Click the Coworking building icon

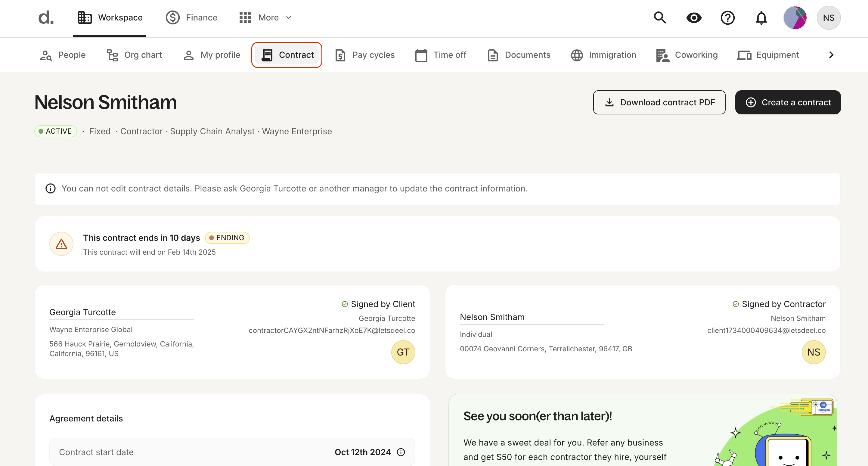[662, 55]
